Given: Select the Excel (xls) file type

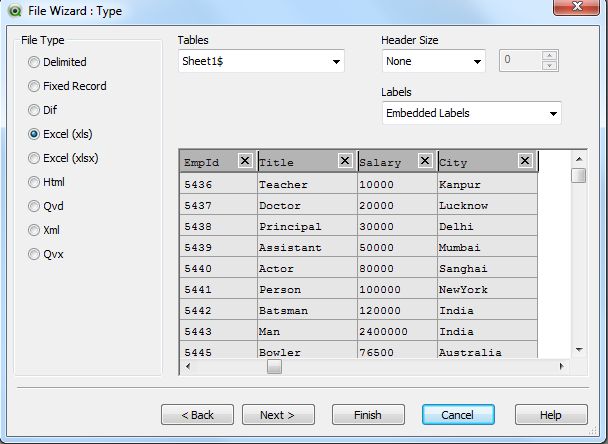Looking at the screenshot, I should tap(60, 134).
